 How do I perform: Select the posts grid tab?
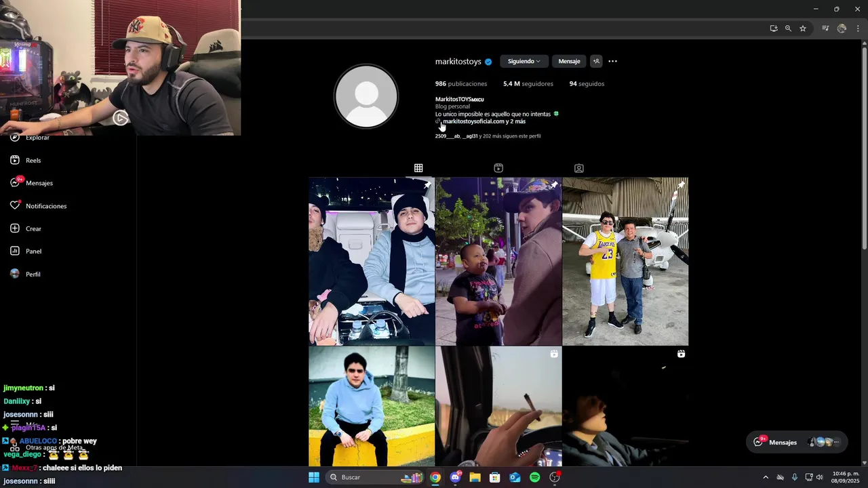click(418, 168)
